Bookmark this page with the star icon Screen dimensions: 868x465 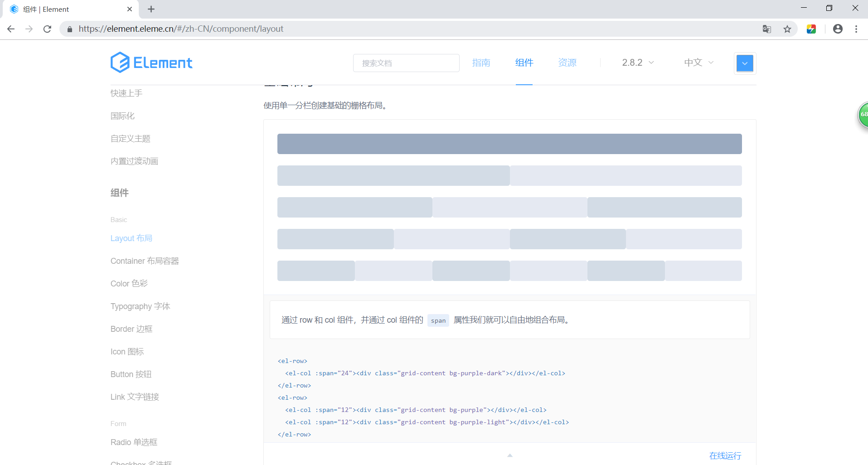pos(787,29)
